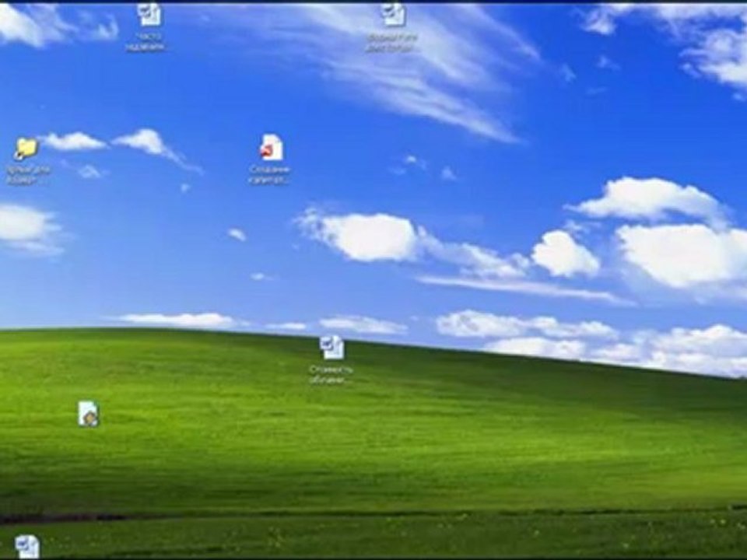Select the Word document "Часто задаваем..."
This screenshot has height=560, width=747.
point(149,15)
